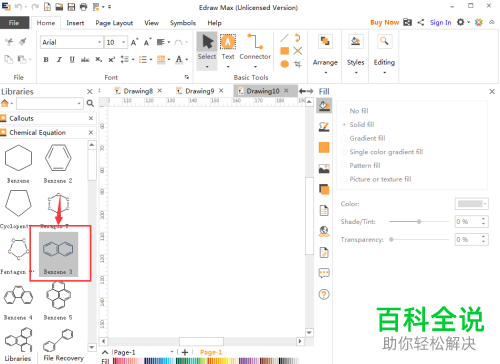Open the layers panel icon

tap(324, 189)
